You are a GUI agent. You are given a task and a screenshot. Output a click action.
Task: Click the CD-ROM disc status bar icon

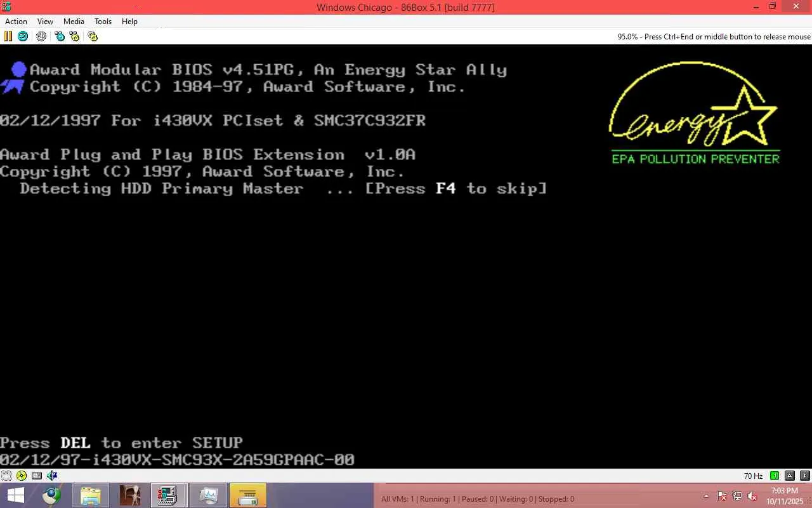(22, 476)
